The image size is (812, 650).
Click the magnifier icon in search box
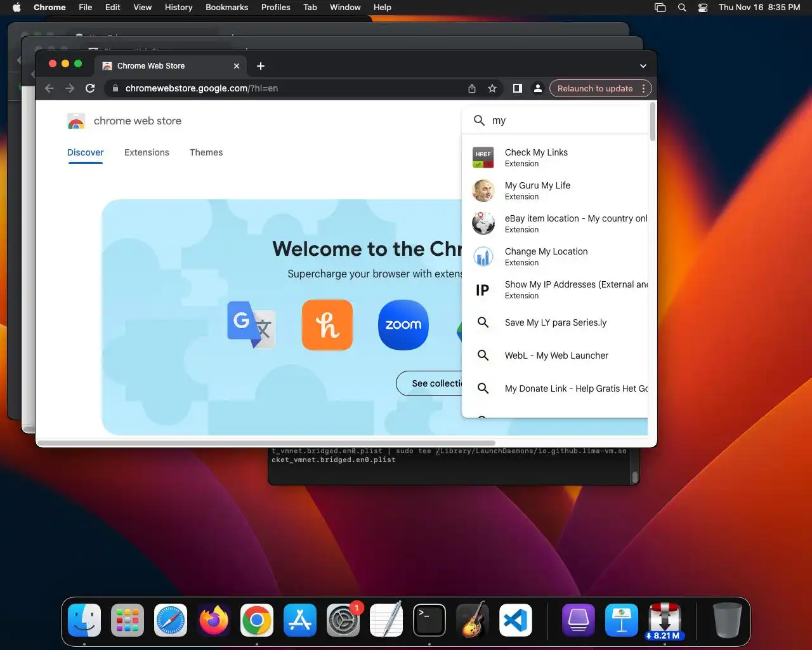pyautogui.click(x=480, y=121)
